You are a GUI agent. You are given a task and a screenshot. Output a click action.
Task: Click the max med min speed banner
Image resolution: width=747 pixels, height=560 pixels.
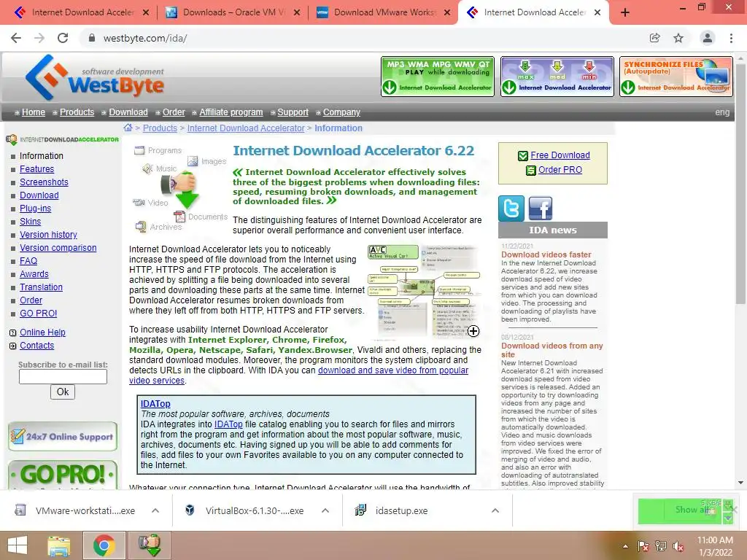(x=557, y=77)
